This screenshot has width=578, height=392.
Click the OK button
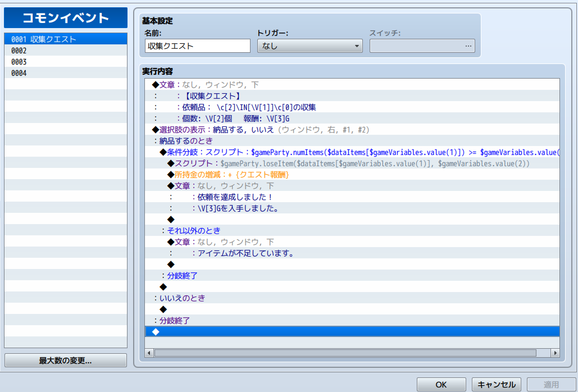click(x=442, y=385)
